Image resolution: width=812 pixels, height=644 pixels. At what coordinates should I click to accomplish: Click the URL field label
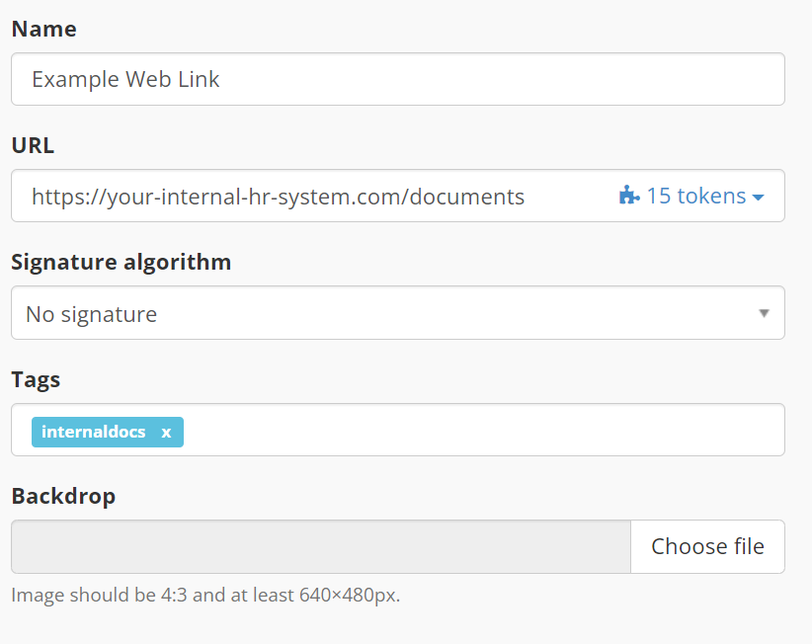point(33,145)
